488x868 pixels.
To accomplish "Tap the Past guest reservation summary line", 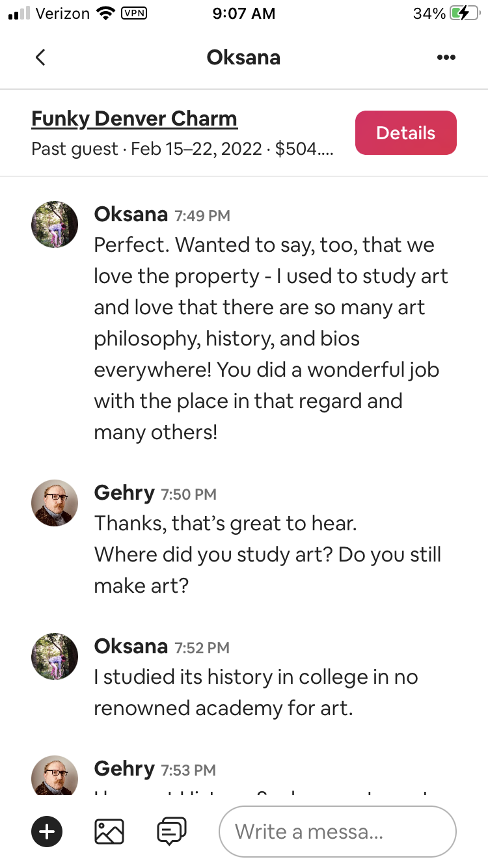I will [182, 150].
